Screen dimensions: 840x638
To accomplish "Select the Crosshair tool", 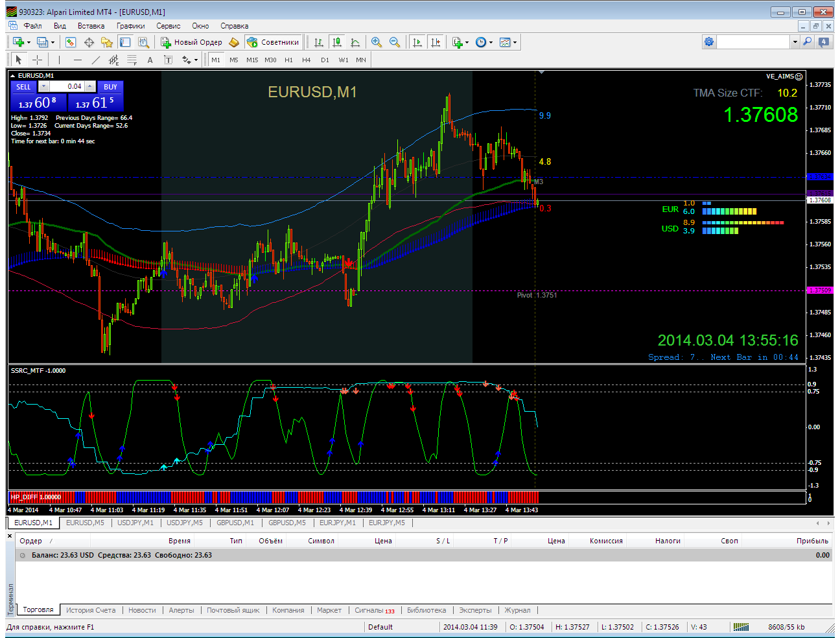I will pyautogui.click(x=38, y=60).
